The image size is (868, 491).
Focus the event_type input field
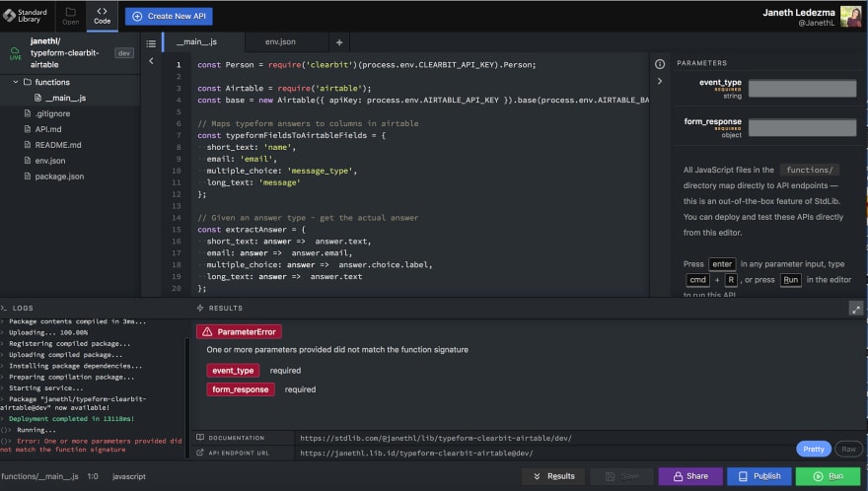pyautogui.click(x=802, y=89)
